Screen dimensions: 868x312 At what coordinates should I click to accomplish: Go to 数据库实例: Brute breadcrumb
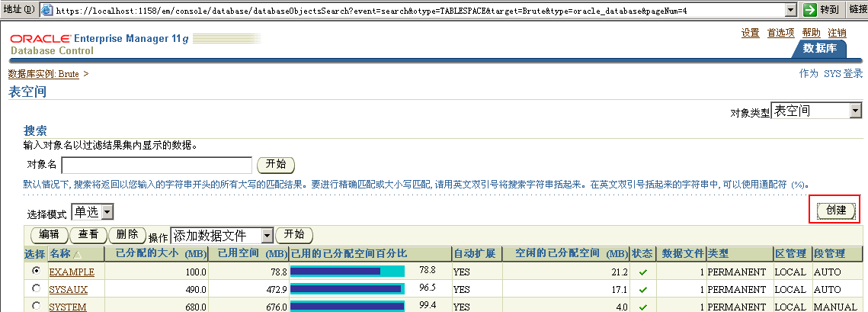pos(43,74)
